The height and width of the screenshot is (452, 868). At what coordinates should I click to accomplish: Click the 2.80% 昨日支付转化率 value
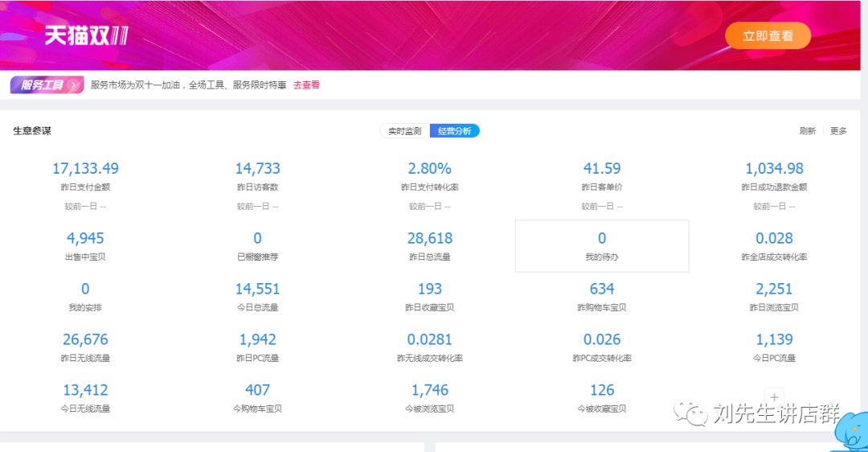429,168
